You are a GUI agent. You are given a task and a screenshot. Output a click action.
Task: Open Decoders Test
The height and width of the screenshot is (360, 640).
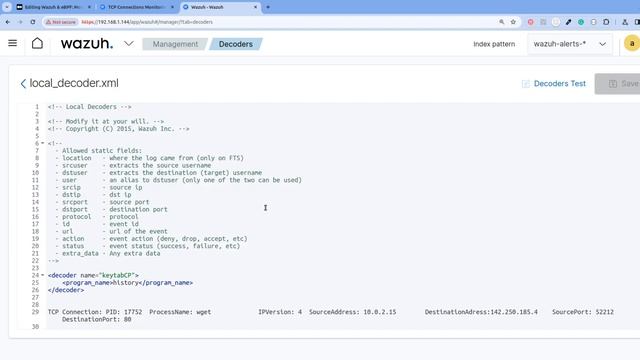tap(554, 84)
